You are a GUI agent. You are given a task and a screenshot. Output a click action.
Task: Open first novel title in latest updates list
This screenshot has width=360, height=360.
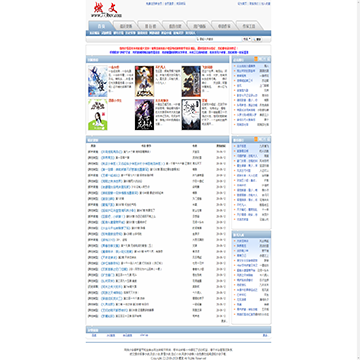coord(111,151)
